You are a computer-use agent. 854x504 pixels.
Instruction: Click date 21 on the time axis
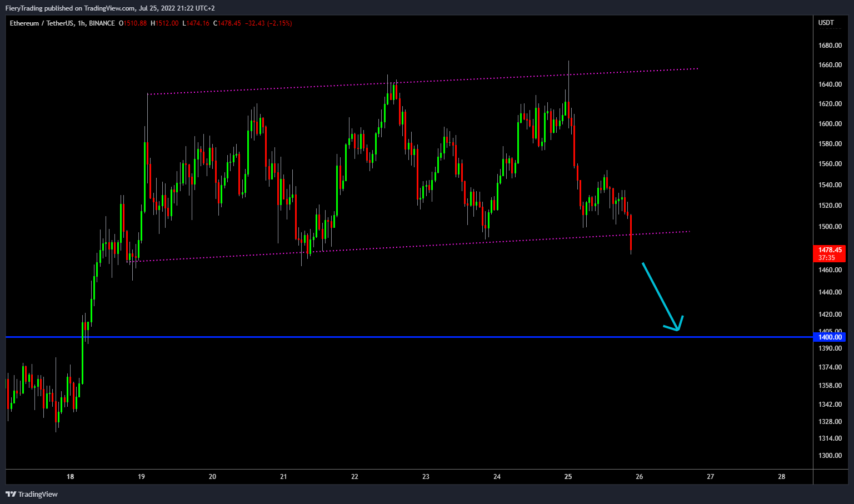[283, 477]
